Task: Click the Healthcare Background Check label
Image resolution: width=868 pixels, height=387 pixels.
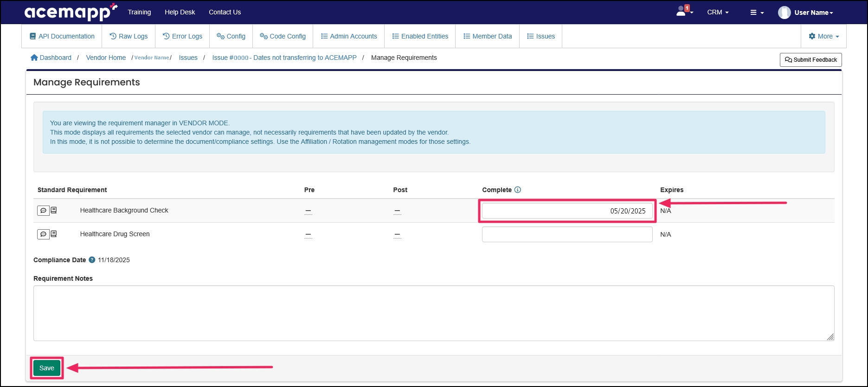Action: (x=124, y=210)
